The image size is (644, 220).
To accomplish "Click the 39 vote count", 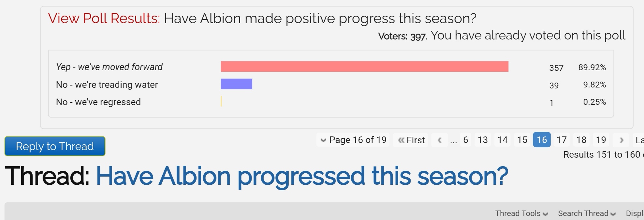I will point(554,86).
